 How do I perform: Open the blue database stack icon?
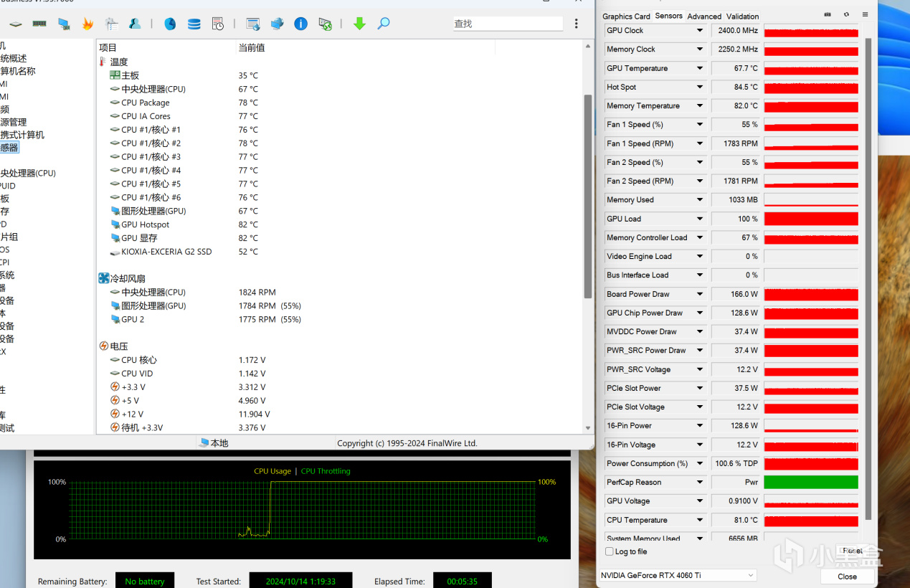coord(194,24)
